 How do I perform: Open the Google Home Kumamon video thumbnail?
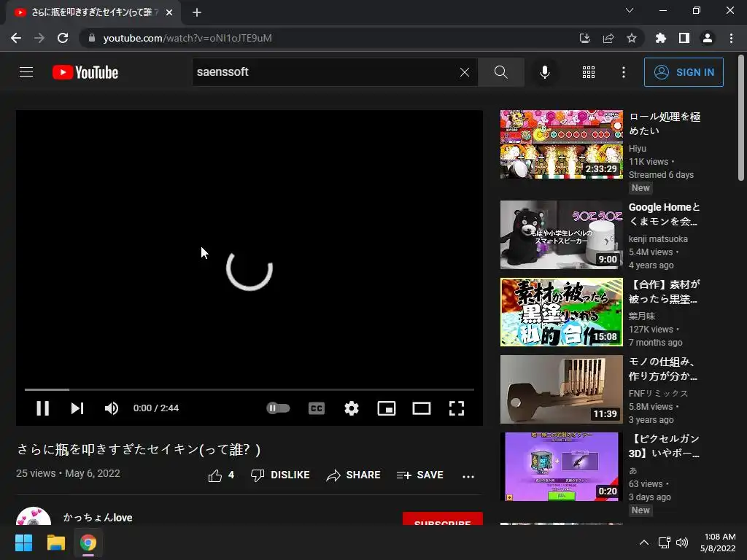pyautogui.click(x=561, y=235)
